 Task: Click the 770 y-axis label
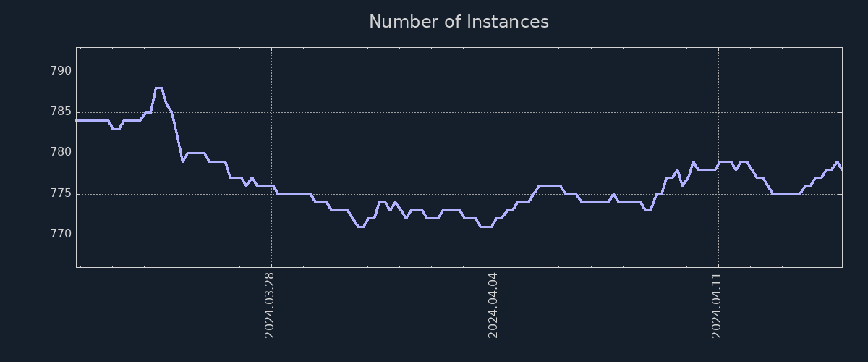pyautogui.click(x=60, y=235)
